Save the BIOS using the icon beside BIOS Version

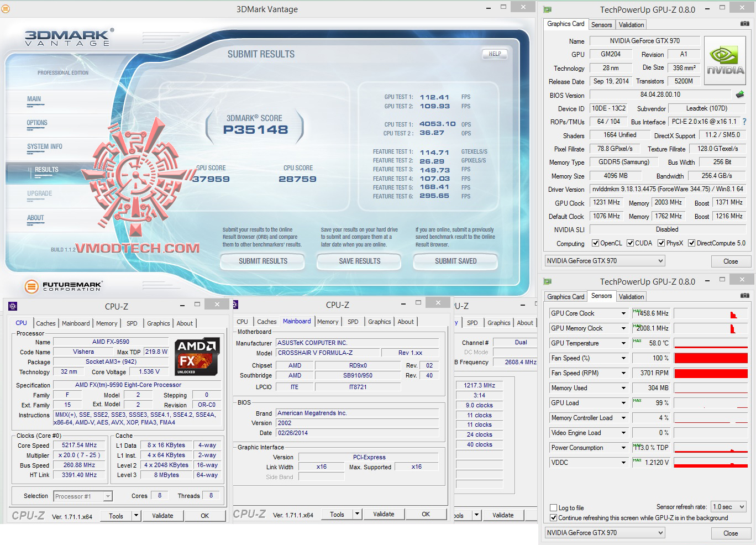click(740, 95)
